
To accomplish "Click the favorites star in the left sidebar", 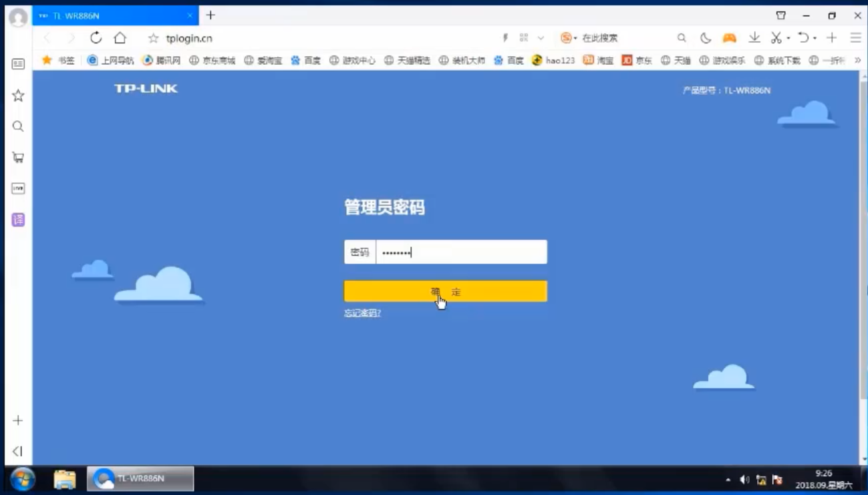I will 18,96.
